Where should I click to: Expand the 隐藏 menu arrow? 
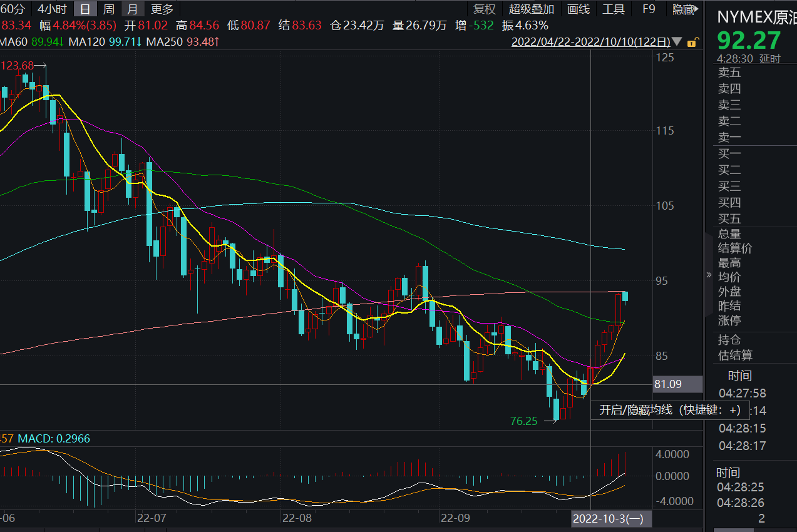point(696,9)
